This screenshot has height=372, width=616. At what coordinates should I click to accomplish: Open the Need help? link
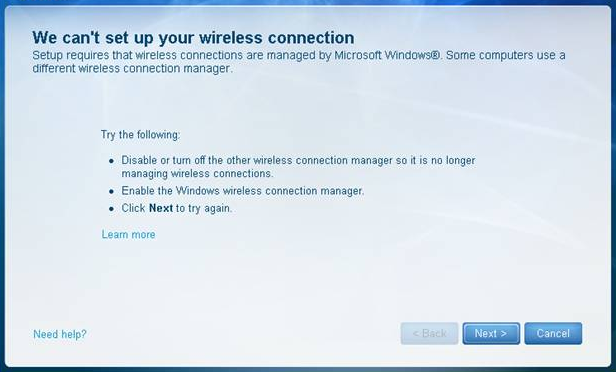[60, 334]
